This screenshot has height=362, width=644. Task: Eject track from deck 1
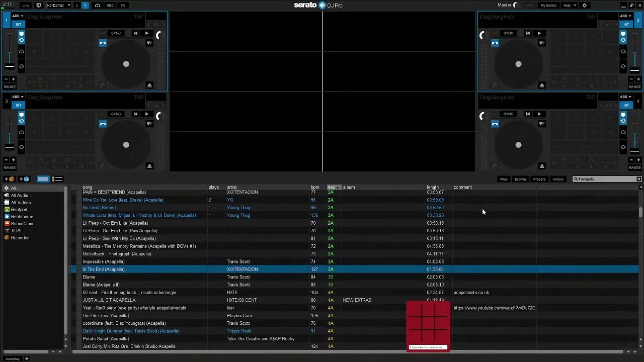coord(149,85)
